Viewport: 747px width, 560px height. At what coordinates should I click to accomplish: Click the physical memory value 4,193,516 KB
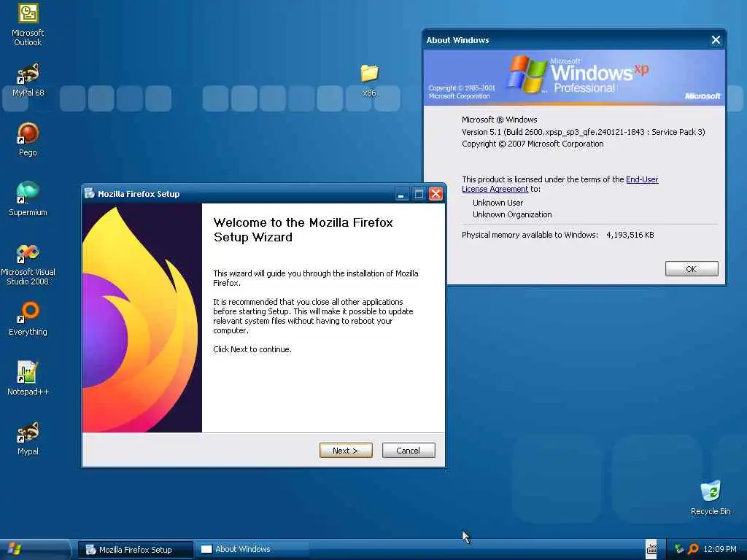coord(630,235)
